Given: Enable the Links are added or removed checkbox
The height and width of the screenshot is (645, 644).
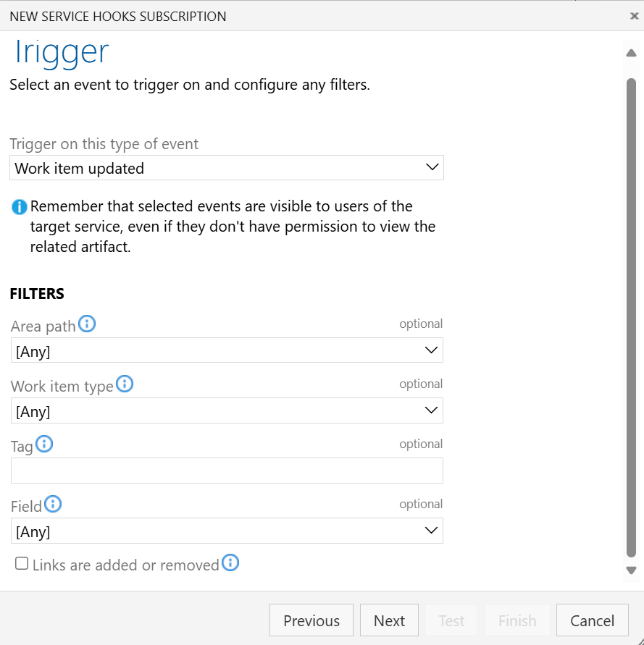Looking at the screenshot, I should 22,563.
